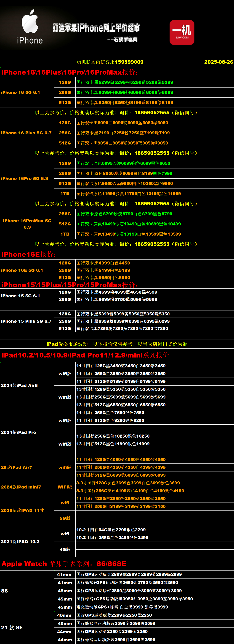Open the iPhone16\16Plus\16Pro\16ProMax报价 section header
This screenshot has width=234, height=644.
click(70, 72)
